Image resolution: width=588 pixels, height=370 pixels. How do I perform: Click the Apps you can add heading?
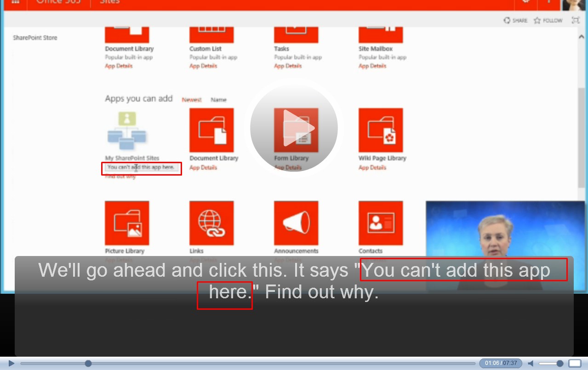tap(139, 98)
